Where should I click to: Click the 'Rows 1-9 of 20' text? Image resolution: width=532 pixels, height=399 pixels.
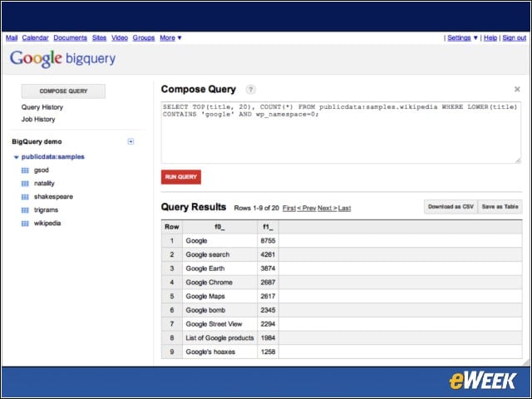pyautogui.click(x=257, y=208)
